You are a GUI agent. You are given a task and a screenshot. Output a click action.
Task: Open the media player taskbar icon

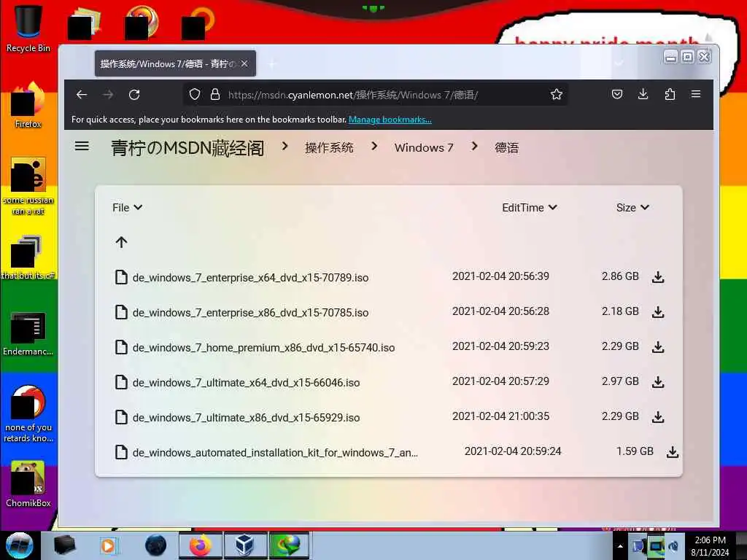pyautogui.click(x=109, y=545)
